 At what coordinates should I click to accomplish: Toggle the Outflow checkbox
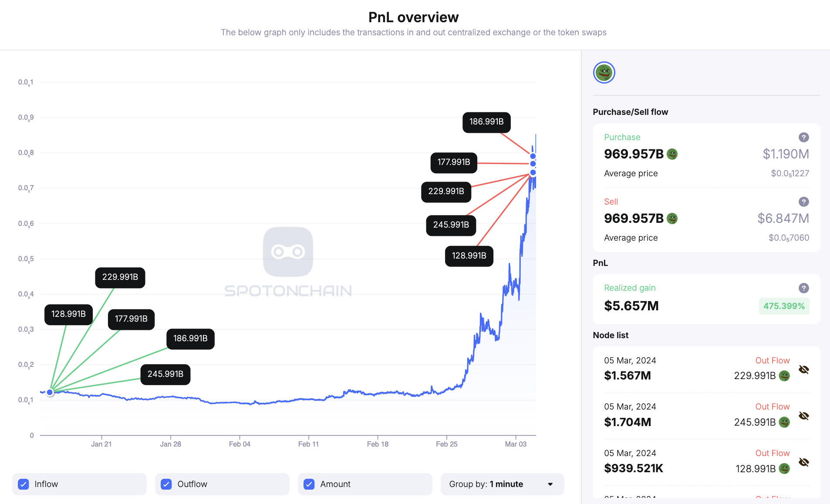[x=166, y=484]
